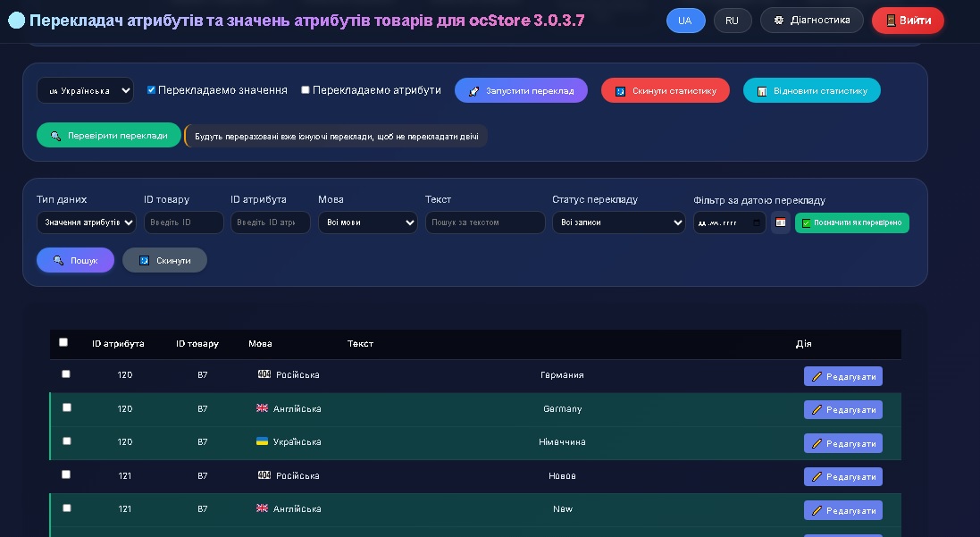Click Відновити статистику
Image resolution: width=980 pixels, height=537 pixels.
pos(812,90)
